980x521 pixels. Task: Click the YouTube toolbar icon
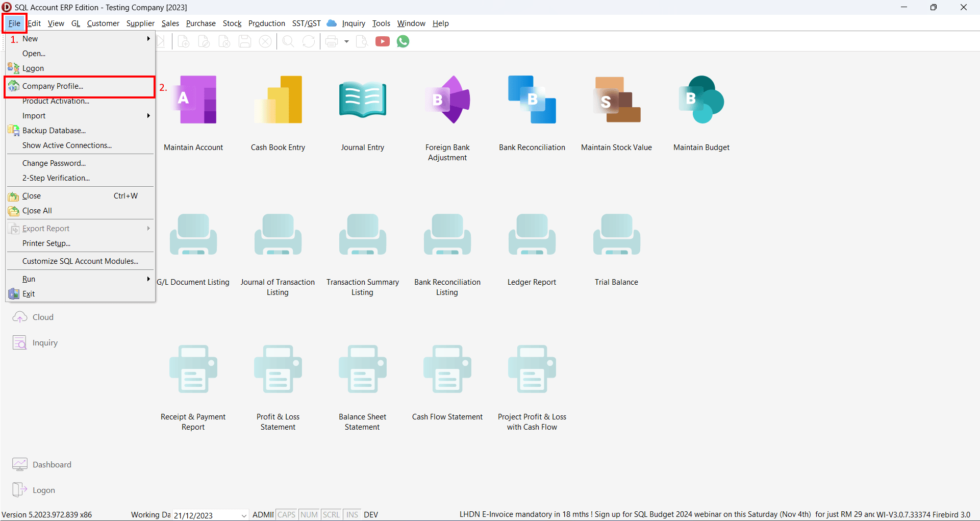(383, 42)
